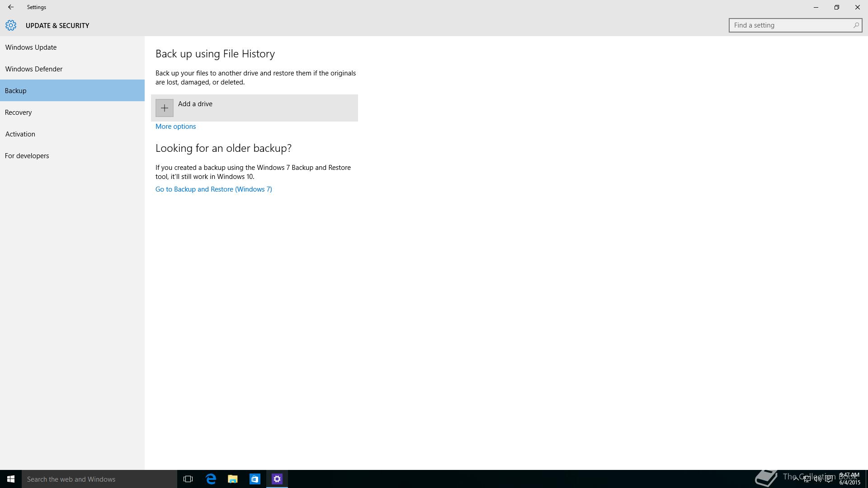Click the plus icon to add a drive
This screenshot has width=868, height=488.
(x=165, y=108)
